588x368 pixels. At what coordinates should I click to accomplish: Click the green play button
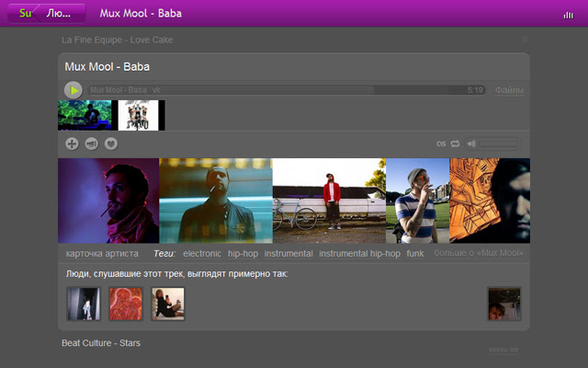pyautogui.click(x=73, y=90)
